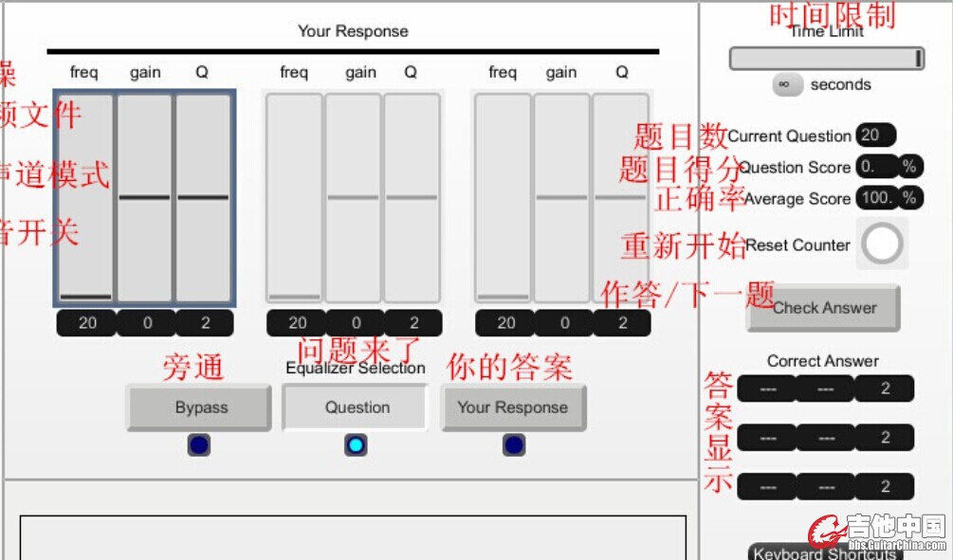Switch to Your Response equalizer
The width and height of the screenshot is (953, 560).
(512, 407)
